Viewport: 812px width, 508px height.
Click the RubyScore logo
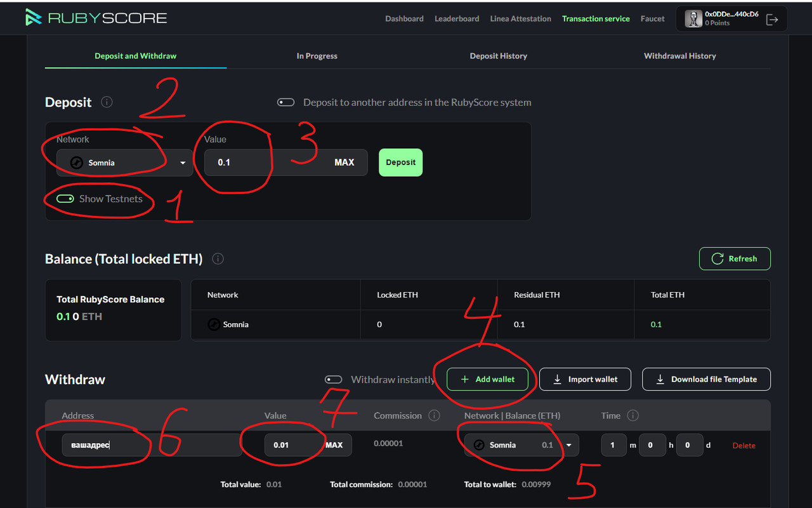[96, 18]
